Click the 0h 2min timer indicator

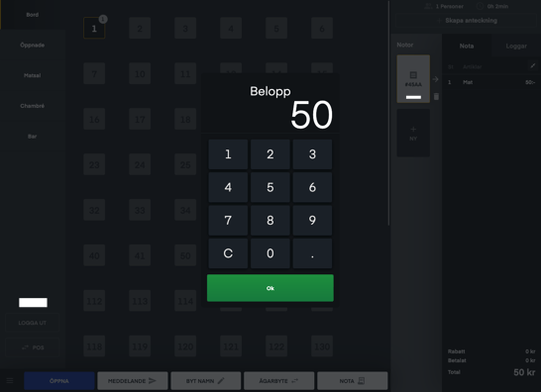492,6
